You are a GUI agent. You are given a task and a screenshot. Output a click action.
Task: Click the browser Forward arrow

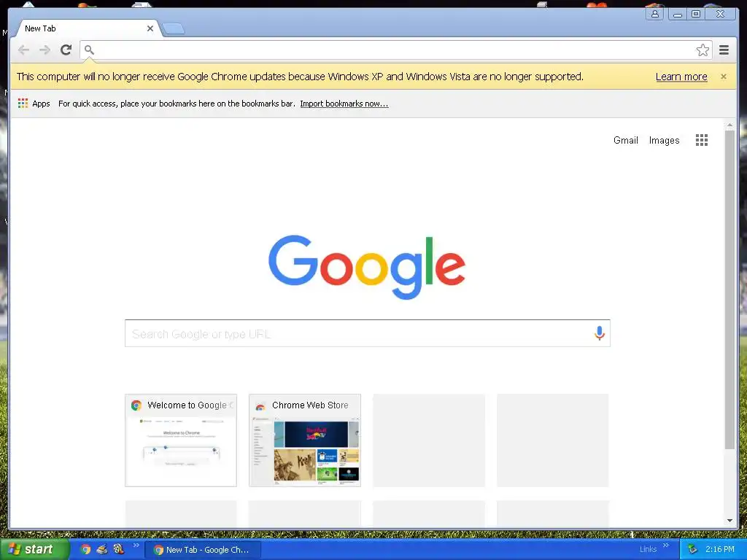coord(44,50)
